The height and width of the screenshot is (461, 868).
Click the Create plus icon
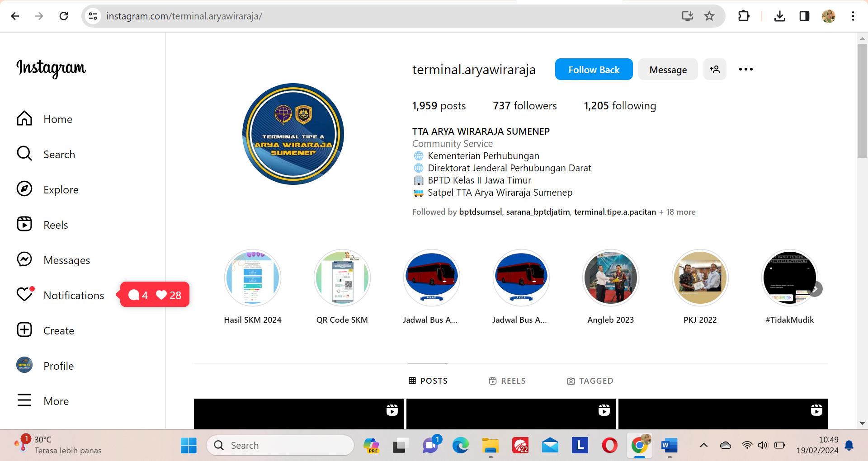pos(24,330)
